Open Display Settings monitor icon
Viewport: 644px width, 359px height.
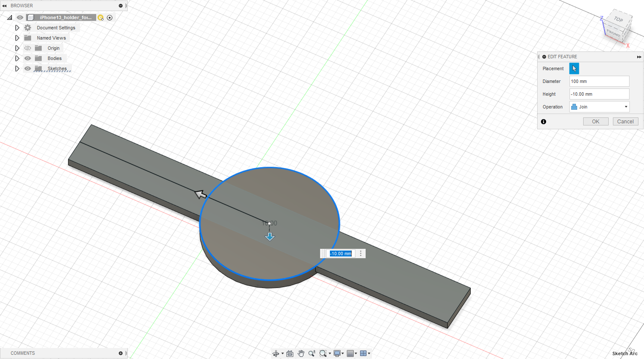pos(337,353)
